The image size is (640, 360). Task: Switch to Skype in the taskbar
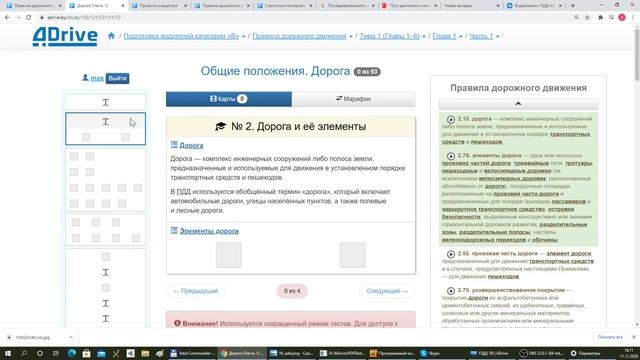tap(442, 353)
